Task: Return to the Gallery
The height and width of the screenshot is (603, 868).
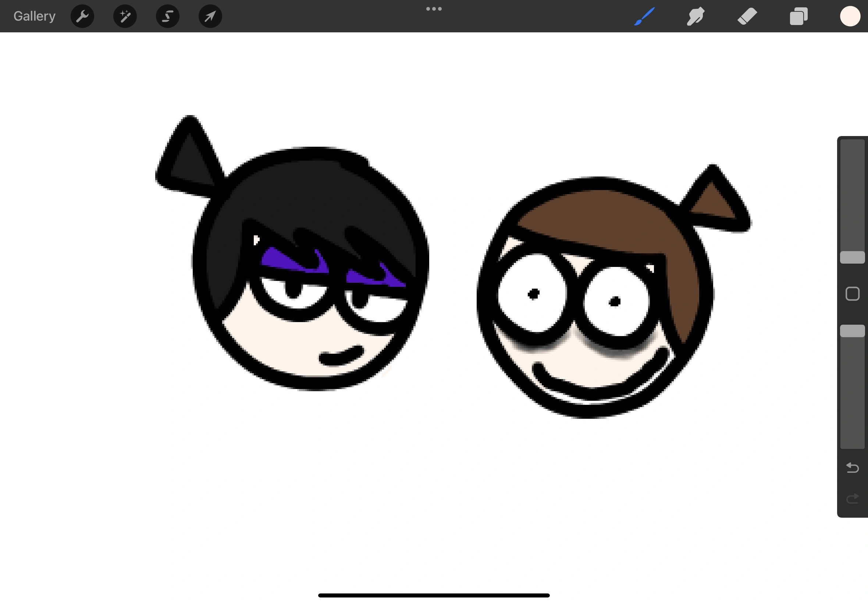Action: pos(34,16)
